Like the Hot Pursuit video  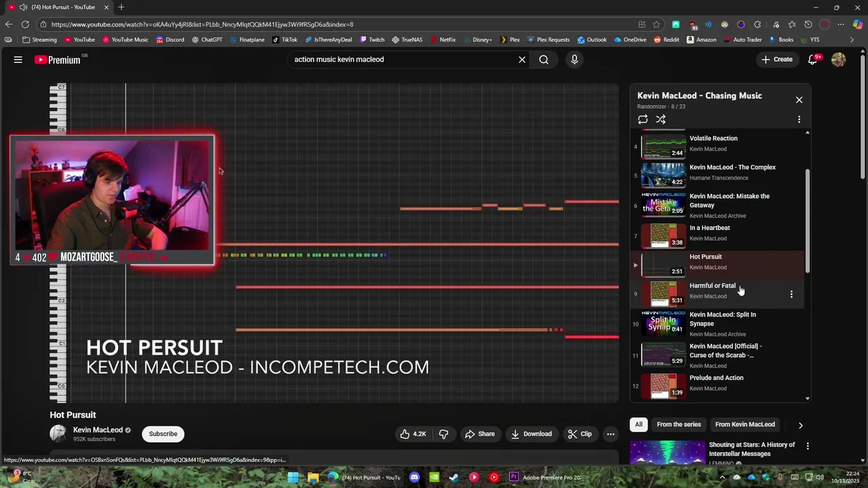(x=413, y=434)
